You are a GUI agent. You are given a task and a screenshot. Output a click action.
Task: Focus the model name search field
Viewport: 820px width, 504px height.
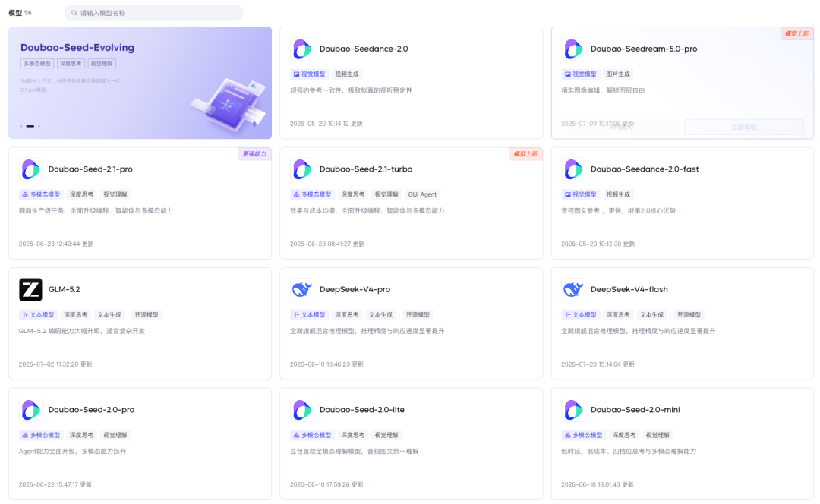[153, 13]
